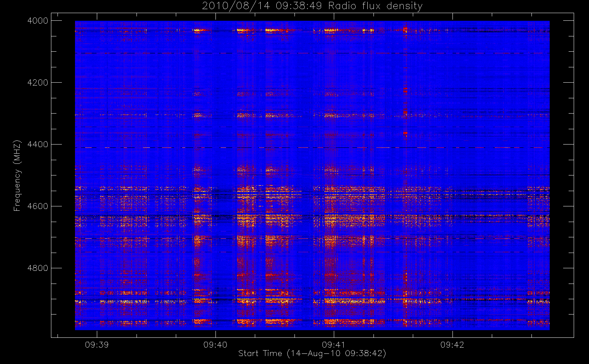
Task: Click the 09:41 time axis label
Action: click(334, 345)
